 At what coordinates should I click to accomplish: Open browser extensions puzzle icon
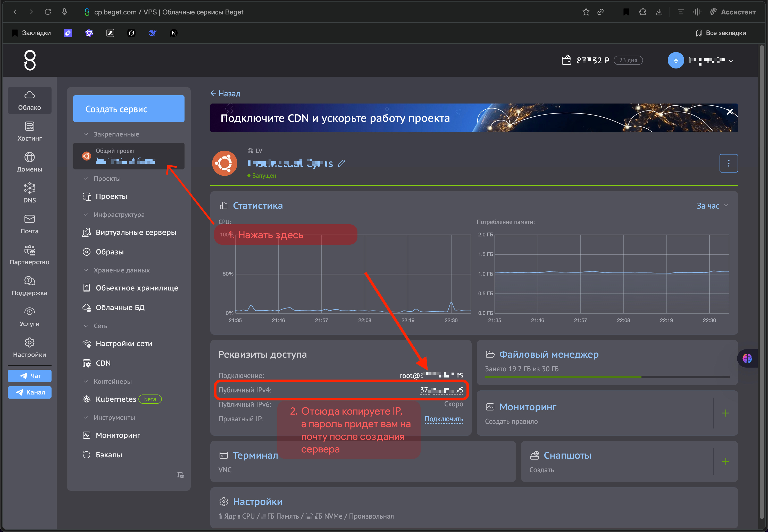pos(642,12)
